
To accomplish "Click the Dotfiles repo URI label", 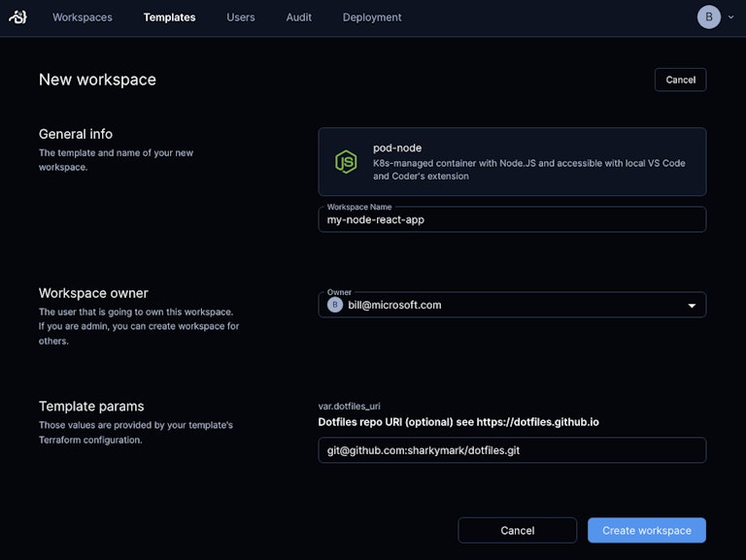I will tap(465, 422).
